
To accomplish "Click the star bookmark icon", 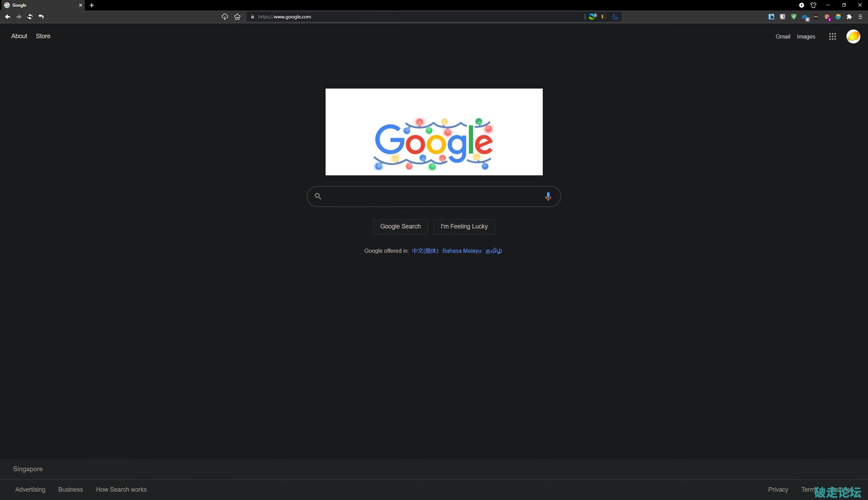I will pos(237,17).
